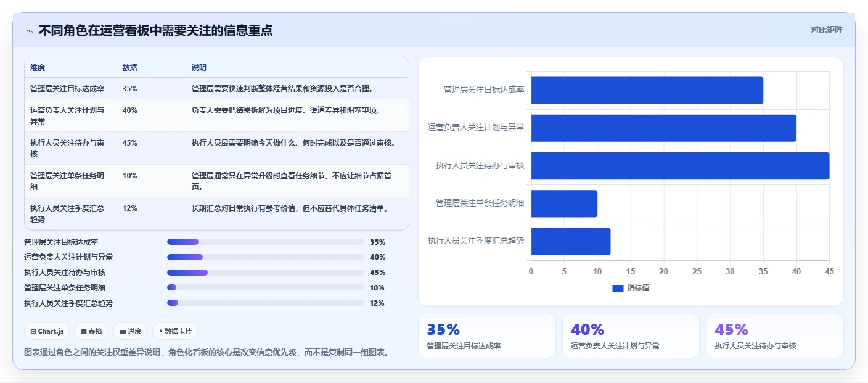Screen dimensions: 868x383
Task: Click the 管理层关注目标达成率 progress bar
Action: [x=266, y=242]
